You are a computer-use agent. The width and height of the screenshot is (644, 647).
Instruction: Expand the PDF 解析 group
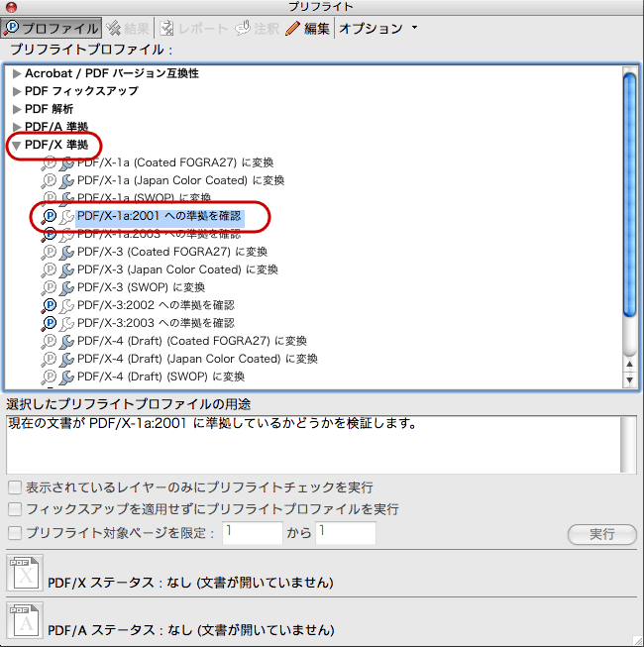[x=17, y=109]
